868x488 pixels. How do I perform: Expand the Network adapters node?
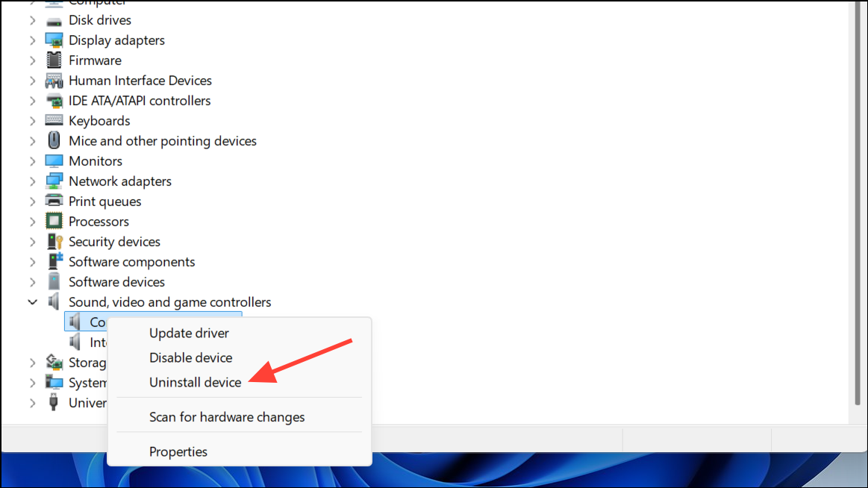pyautogui.click(x=33, y=181)
